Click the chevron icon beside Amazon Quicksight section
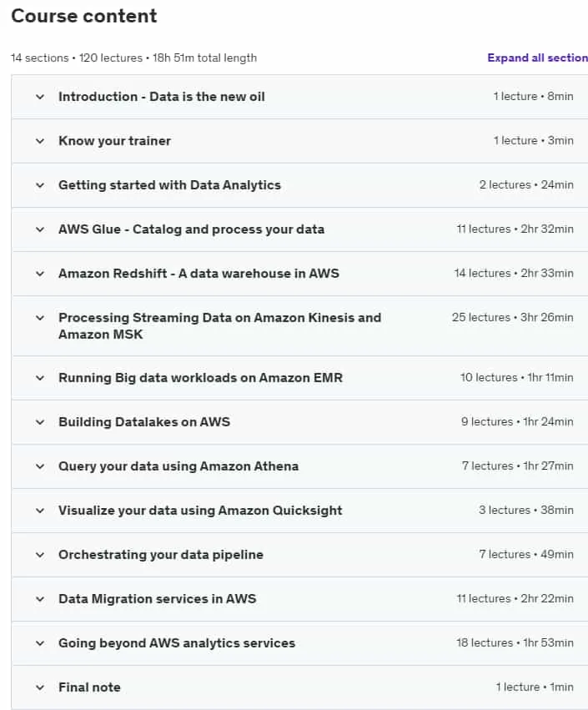The height and width of the screenshot is (710, 588). (x=40, y=511)
